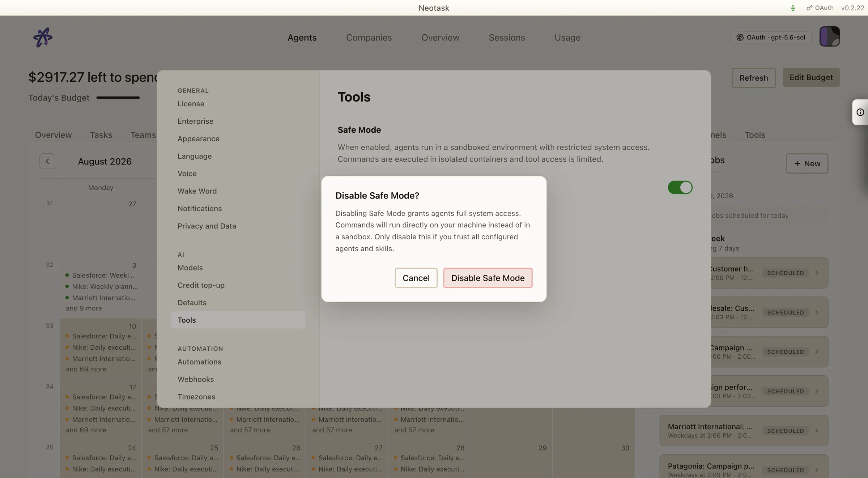Open the Companies navigation tab
Viewport: 868px width, 478px height.
coord(369,38)
